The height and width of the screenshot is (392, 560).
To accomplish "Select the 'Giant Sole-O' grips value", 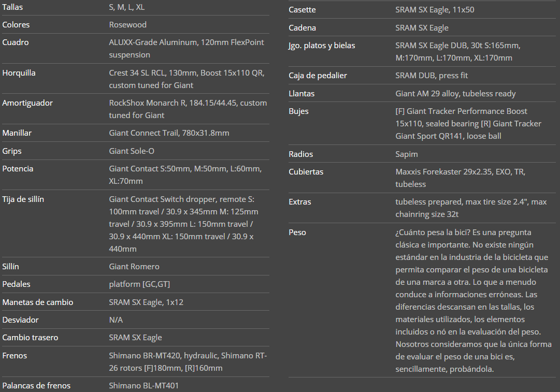I will (132, 151).
